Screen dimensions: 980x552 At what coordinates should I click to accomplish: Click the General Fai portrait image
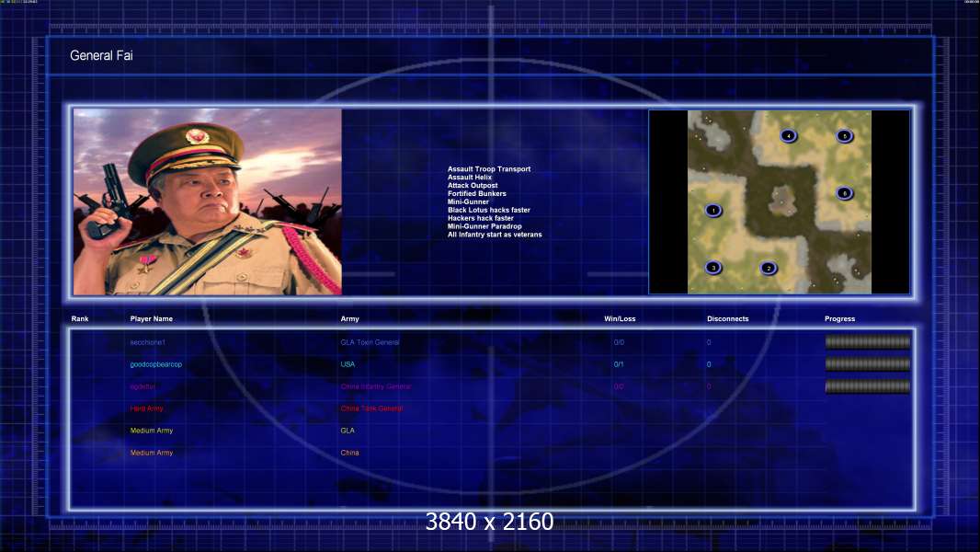click(x=208, y=201)
